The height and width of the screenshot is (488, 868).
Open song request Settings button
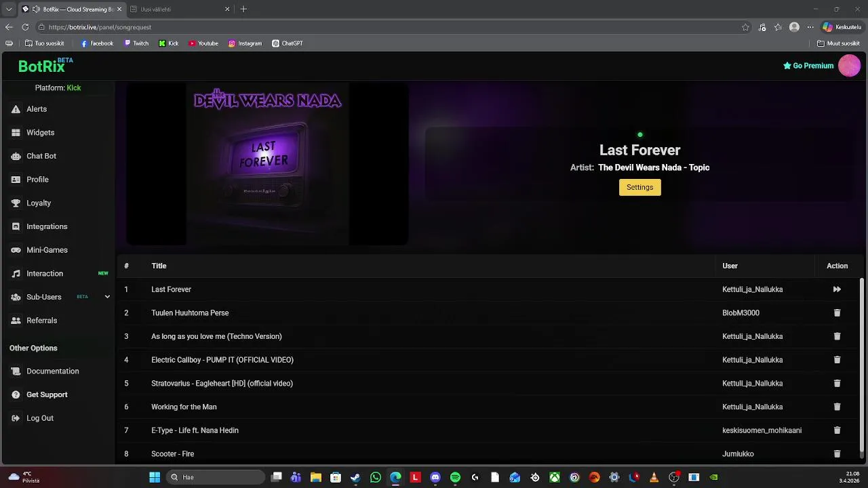639,187
